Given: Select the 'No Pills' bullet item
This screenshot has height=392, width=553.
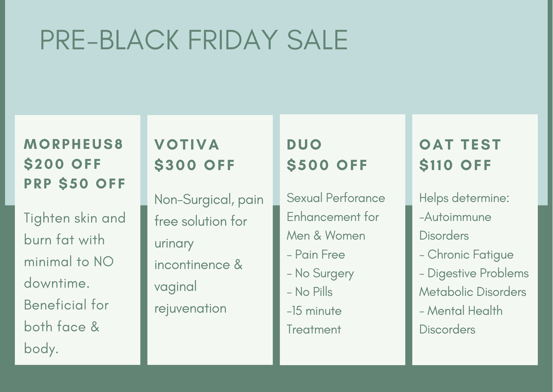Looking at the screenshot, I should pos(309,292).
